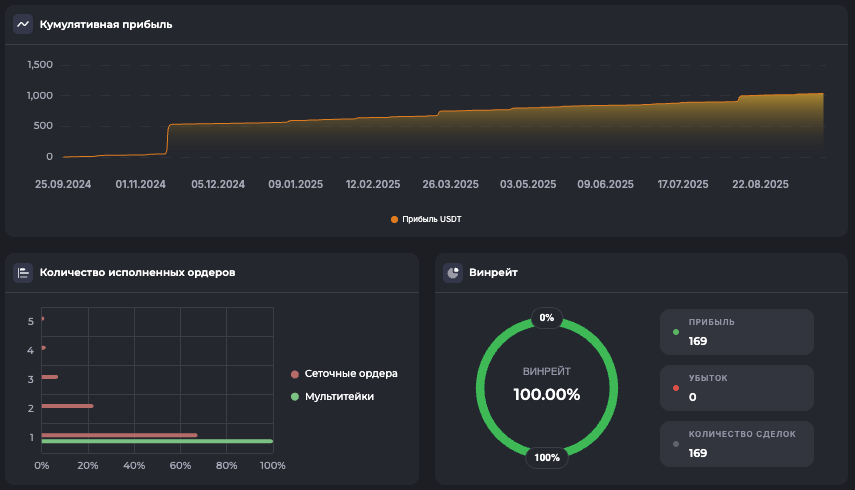Click the cumulative profit chart line icon
Viewport: 855px width, 490px height.
pyautogui.click(x=23, y=24)
